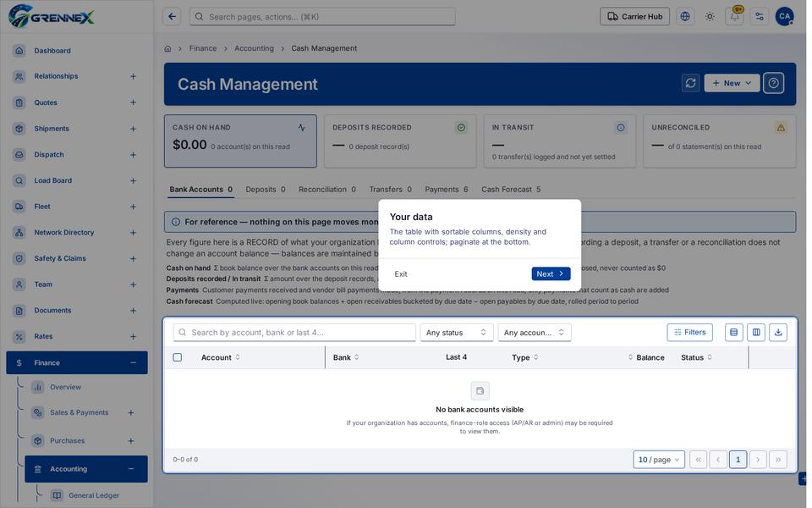Open the New dropdown button
The height and width of the screenshot is (508, 812).
732,83
